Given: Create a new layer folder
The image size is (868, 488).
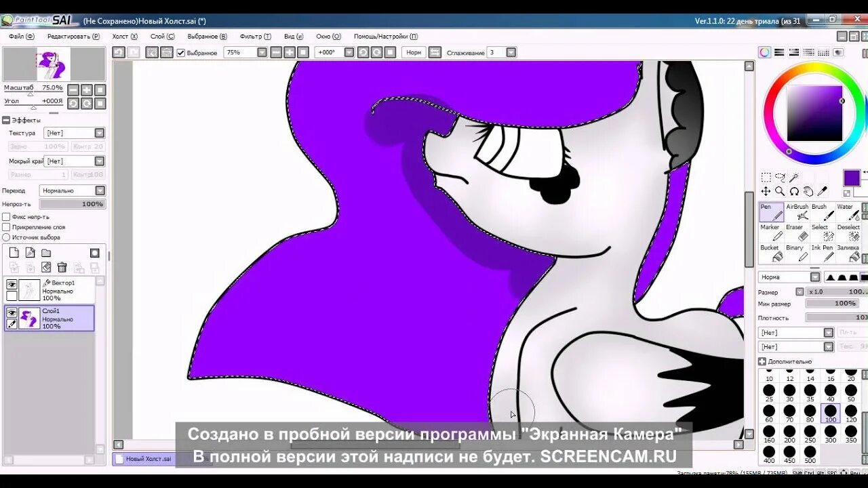Looking at the screenshot, I should tap(46, 253).
